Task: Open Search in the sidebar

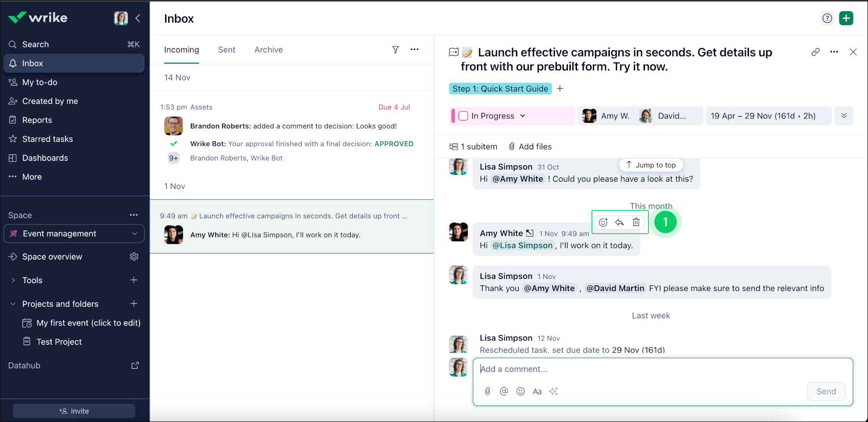Action: point(74,44)
